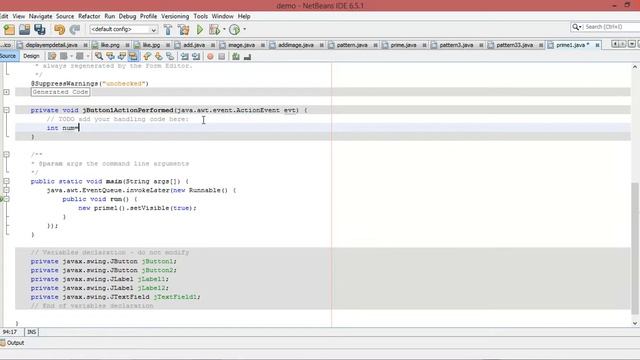This screenshot has width=640, height=360.
Task: Open the like.png tab
Action: (109, 45)
